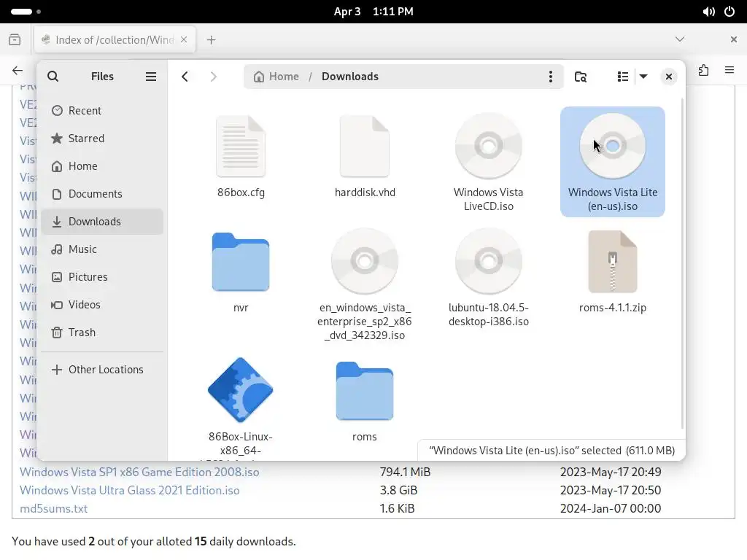Click the 2024-Jan-07 00:00 date cell
This screenshot has width=747, height=560.
tap(611, 508)
